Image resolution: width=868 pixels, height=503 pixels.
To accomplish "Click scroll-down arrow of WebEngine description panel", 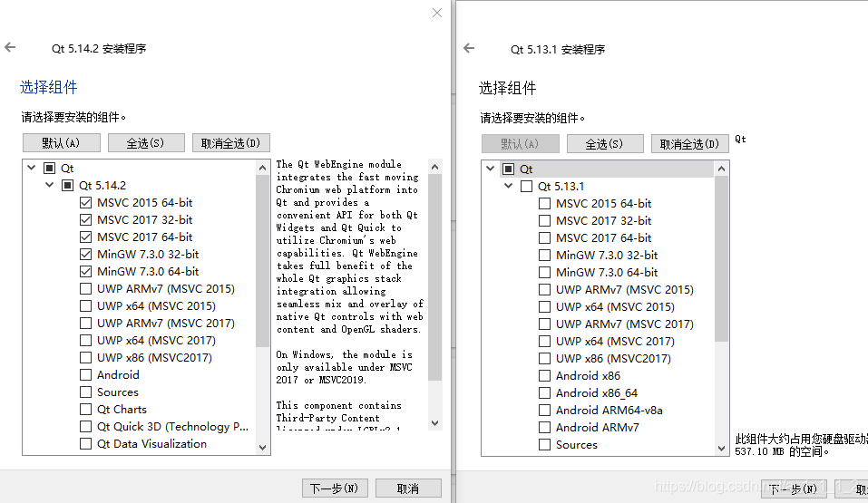I will (x=435, y=423).
